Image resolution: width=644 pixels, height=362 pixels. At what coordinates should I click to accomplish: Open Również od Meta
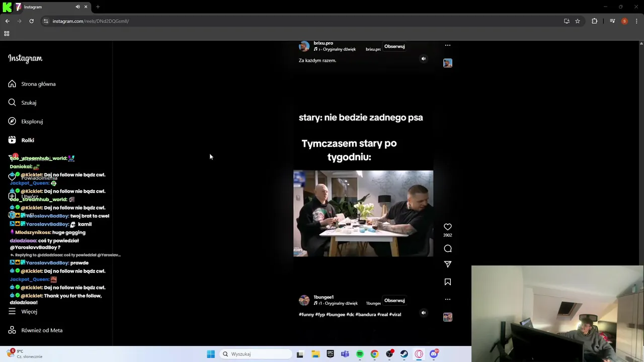[x=35, y=330]
